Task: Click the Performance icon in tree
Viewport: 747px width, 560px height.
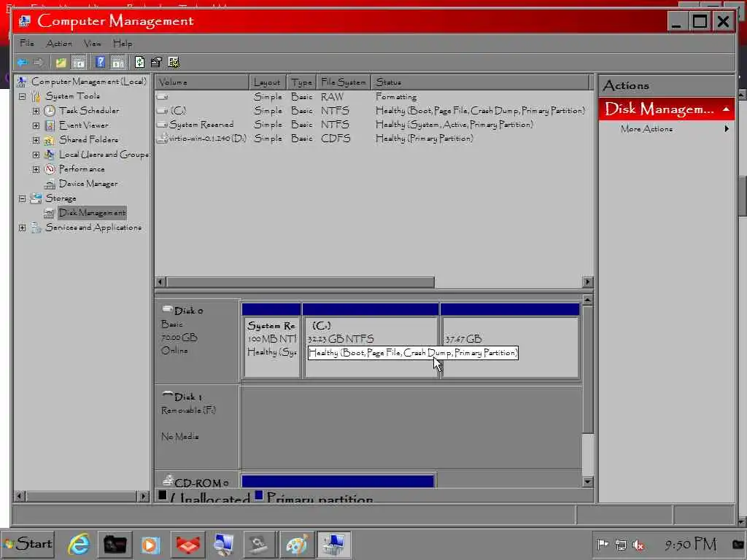Action: (x=50, y=169)
